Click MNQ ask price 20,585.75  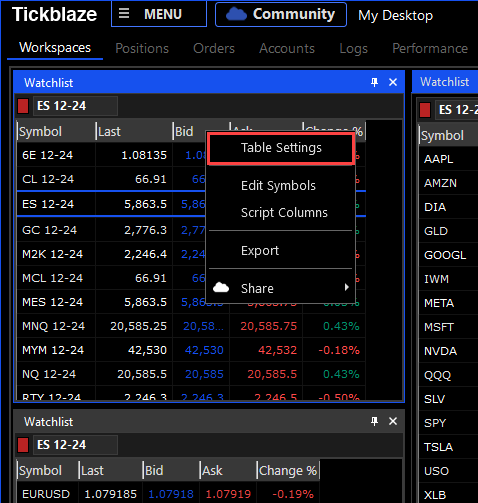tap(268, 326)
